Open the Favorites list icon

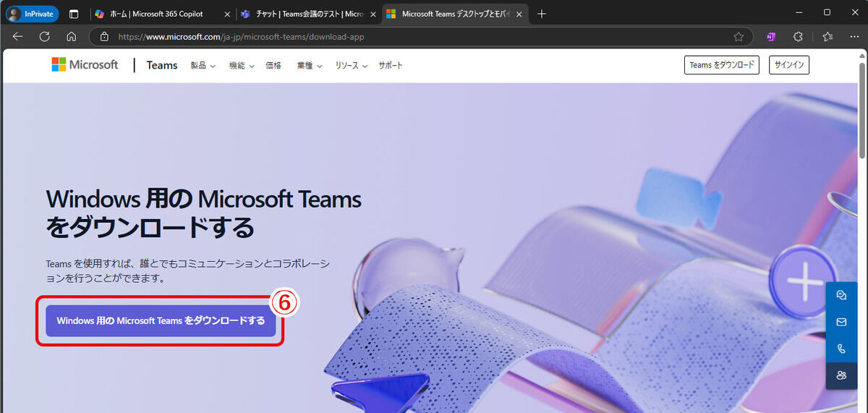tap(827, 36)
